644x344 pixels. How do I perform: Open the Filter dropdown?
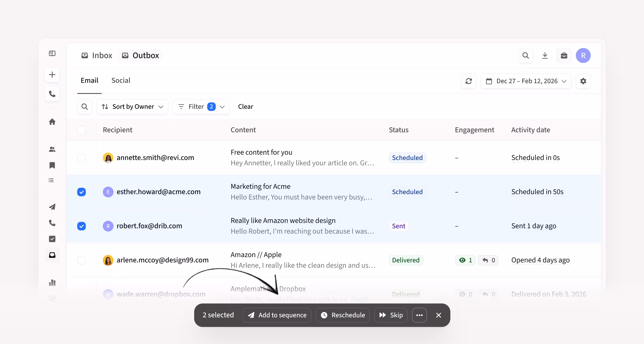(x=201, y=107)
